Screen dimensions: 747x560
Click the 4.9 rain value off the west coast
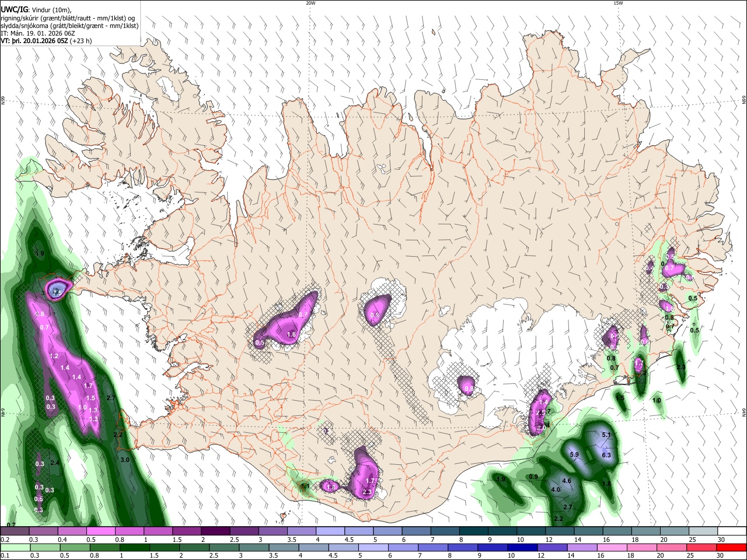(x=40, y=254)
